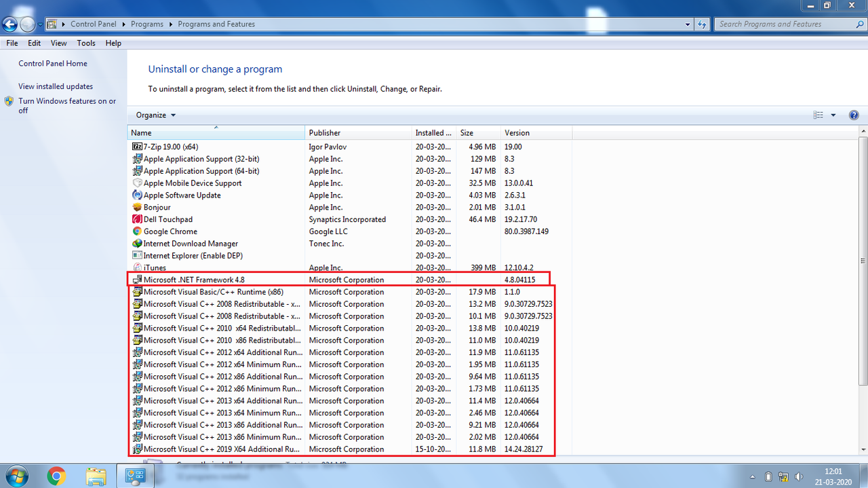Open File Explorer from the taskbar
Screen dimensions: 868x488
pyautogui.click(x=96, y=476)
